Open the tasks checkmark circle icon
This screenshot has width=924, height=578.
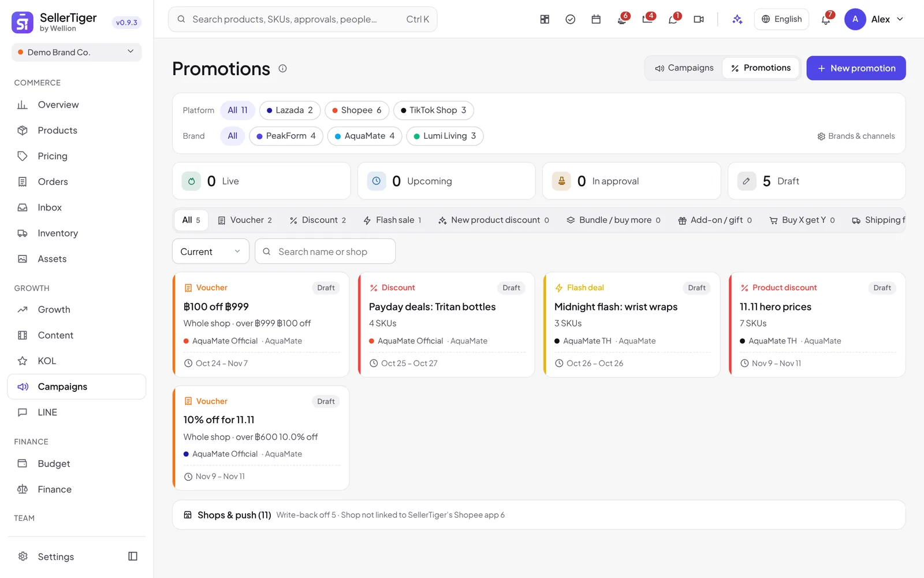pyautogui.click(x=570, y=19)
